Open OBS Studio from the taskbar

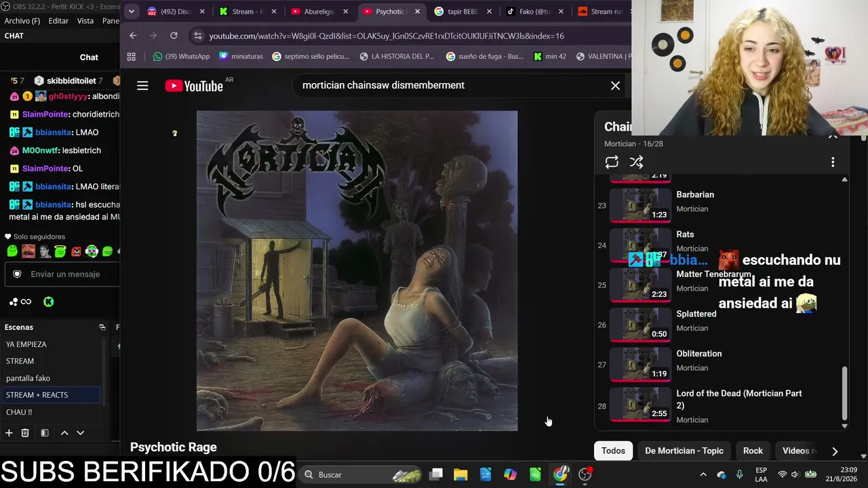(585, 474)
